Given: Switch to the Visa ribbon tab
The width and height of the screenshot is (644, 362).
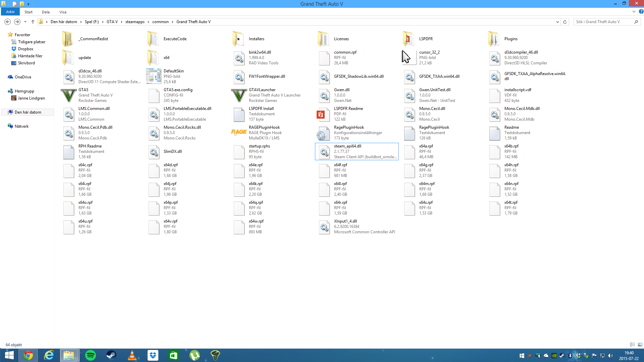Looking at the screenshot, I should [x=63, y=12].
